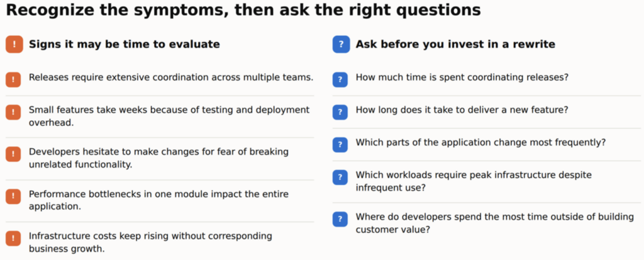Click the question 'Which parts of the application change most frequently?'
Image resolution: width=644 pixels, height=260 pixels.
tap(481, 143)
